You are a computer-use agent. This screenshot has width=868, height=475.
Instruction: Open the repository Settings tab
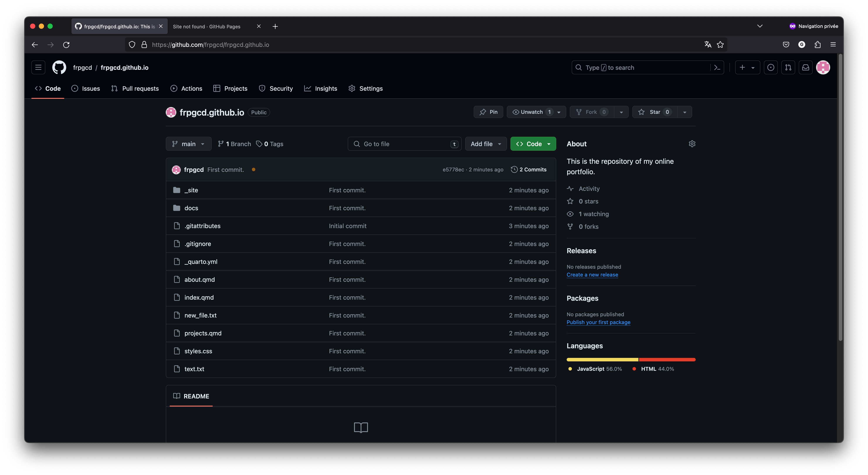tap(366, 88)
